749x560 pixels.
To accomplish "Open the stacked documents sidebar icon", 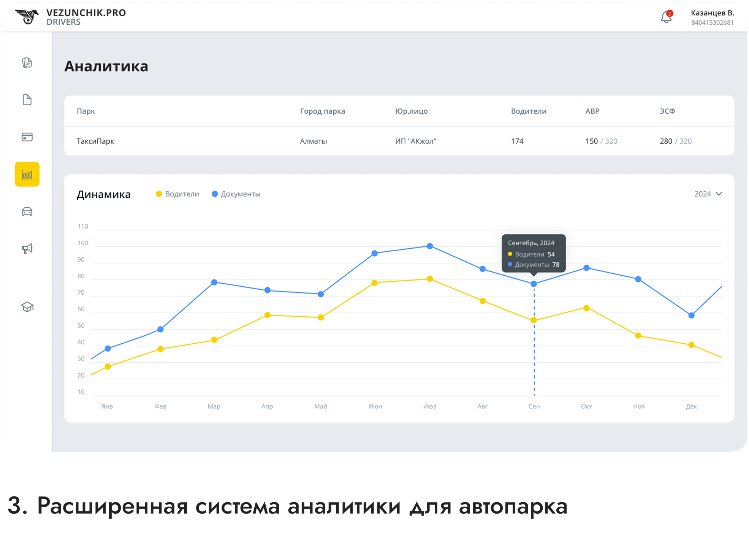I will click(x=27, y=63).
